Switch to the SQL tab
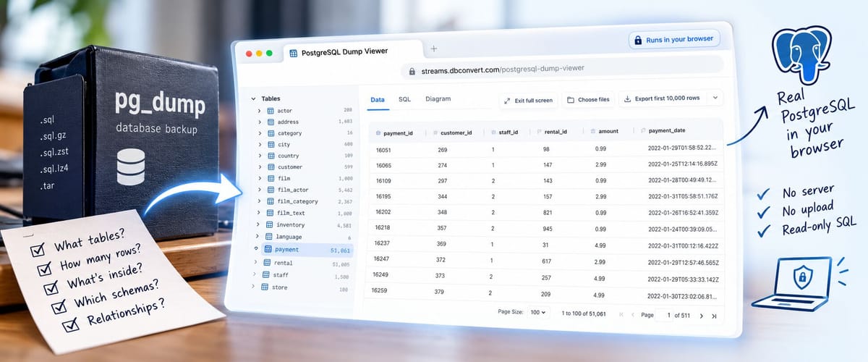The width and height of the screenshot is (868, 362). [x=404, y=99]
